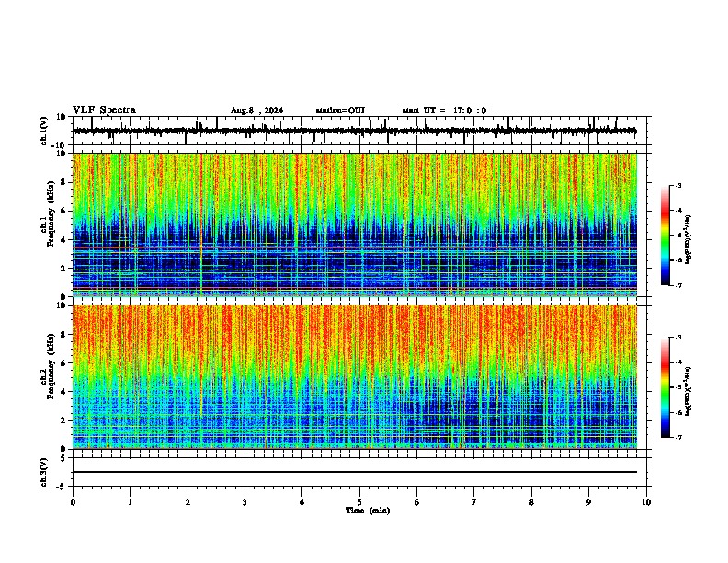Click the "VLF Spectra" title text
This screenshot has height=563, width=728.
pyautogui.click(x=104, y=110)
